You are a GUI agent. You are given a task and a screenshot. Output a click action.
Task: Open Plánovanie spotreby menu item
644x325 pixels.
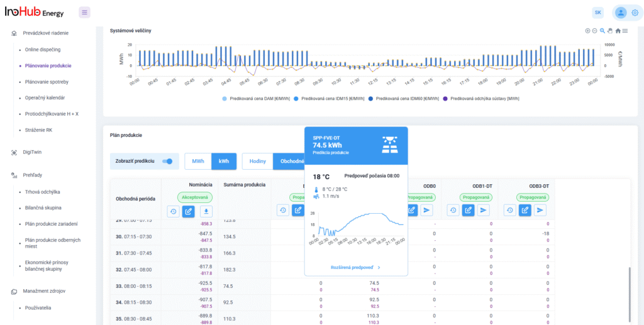coord(47,82)
